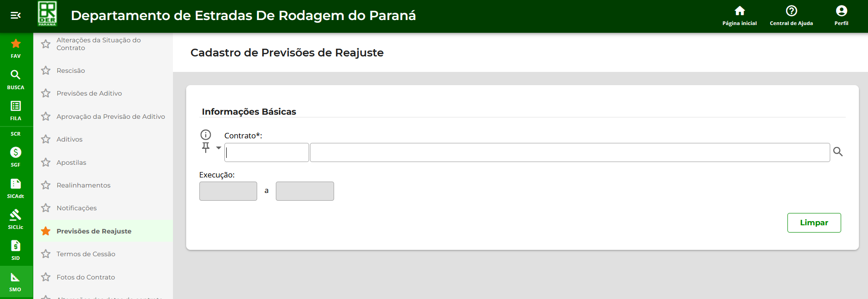
Task: Unfavorite Previsões de Reajuste star
Action: 46,231
